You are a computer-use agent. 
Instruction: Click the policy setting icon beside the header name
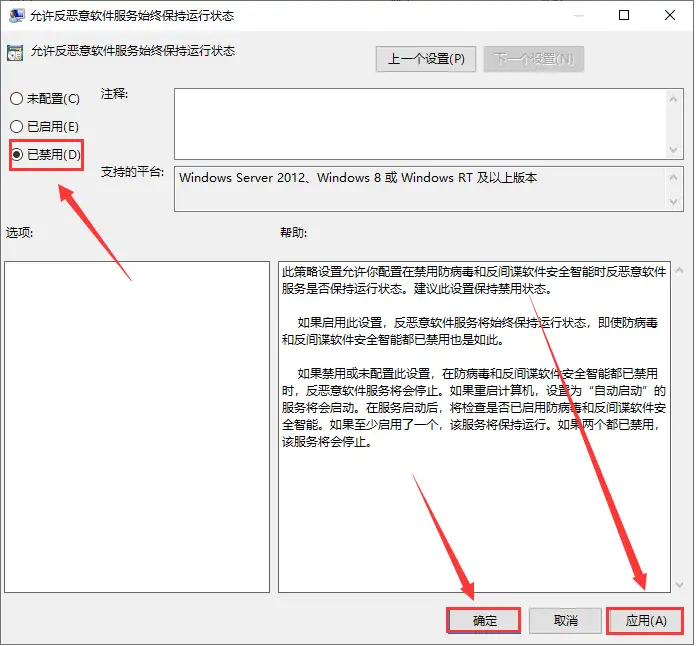[x=15, y=51]
